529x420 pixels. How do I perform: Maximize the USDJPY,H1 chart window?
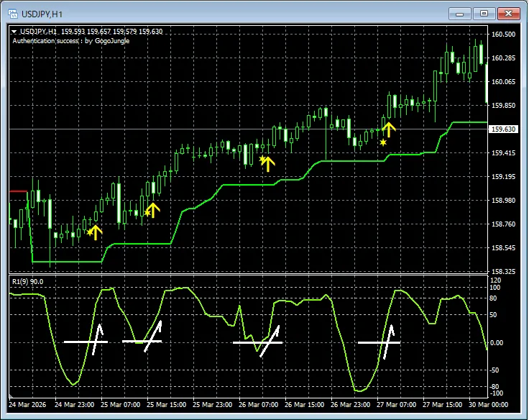484,14
